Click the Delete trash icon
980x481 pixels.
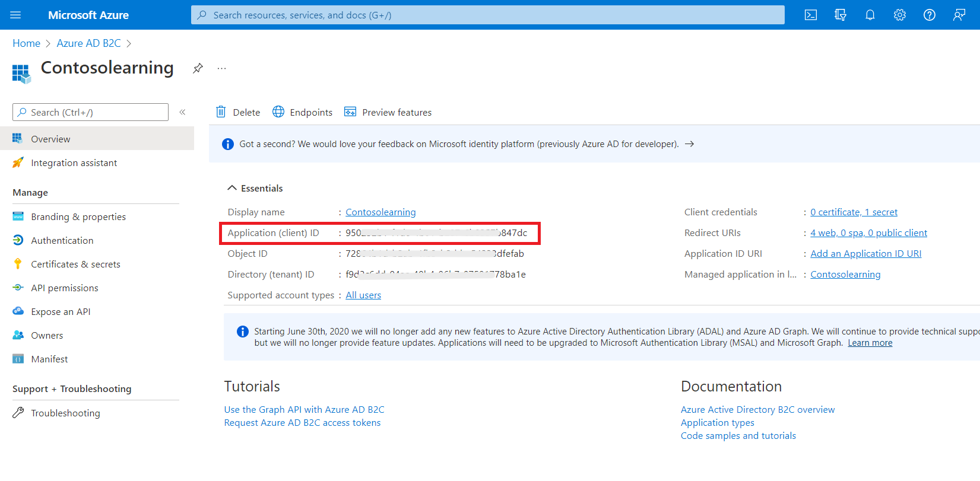[221, 112]
